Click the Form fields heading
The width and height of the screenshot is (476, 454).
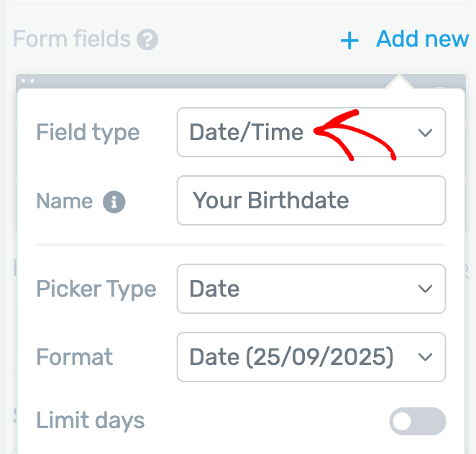(x=72, y=40)
